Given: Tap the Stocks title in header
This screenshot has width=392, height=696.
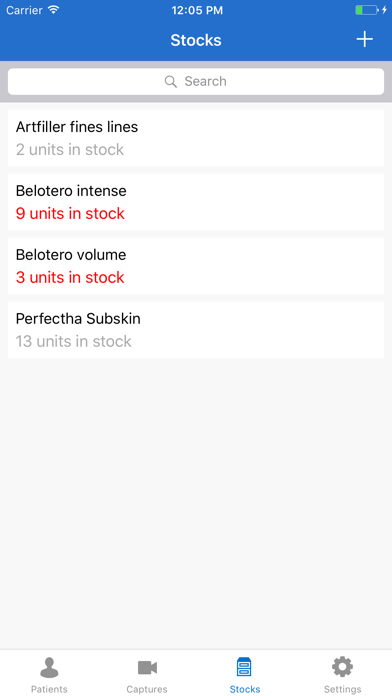Looking at the screenshot, I should [x=196, y=40].
